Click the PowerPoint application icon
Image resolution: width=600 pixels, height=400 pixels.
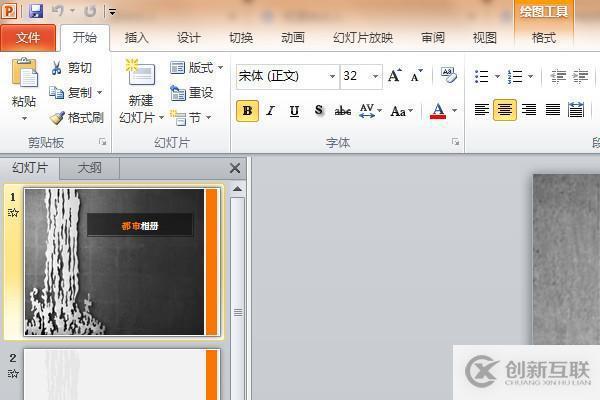[x=9, y=11]
